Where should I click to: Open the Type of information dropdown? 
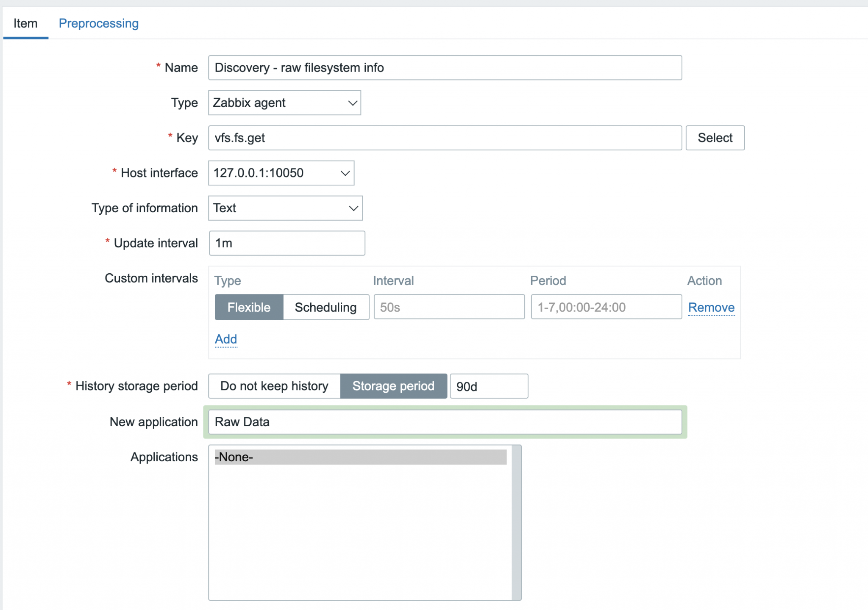pyautogui.click(x=285, y=208)
